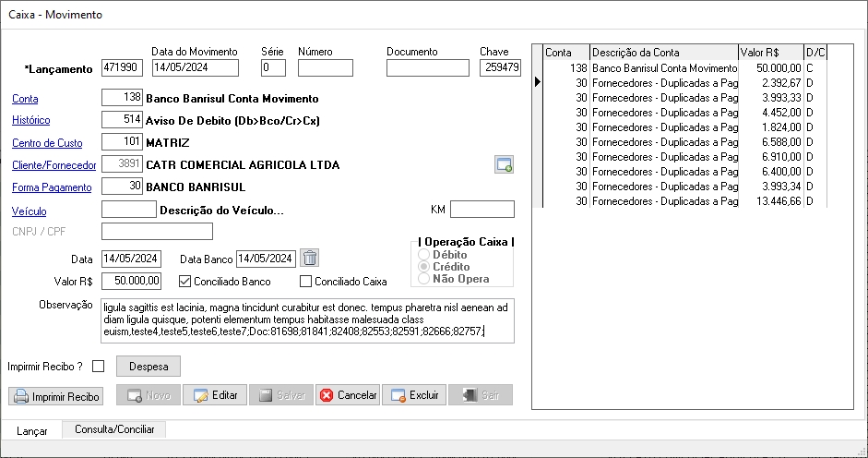This screenshot has height=458, width=868.
Task: Click the Centro de Custo code 101
Action: [123, 142]
